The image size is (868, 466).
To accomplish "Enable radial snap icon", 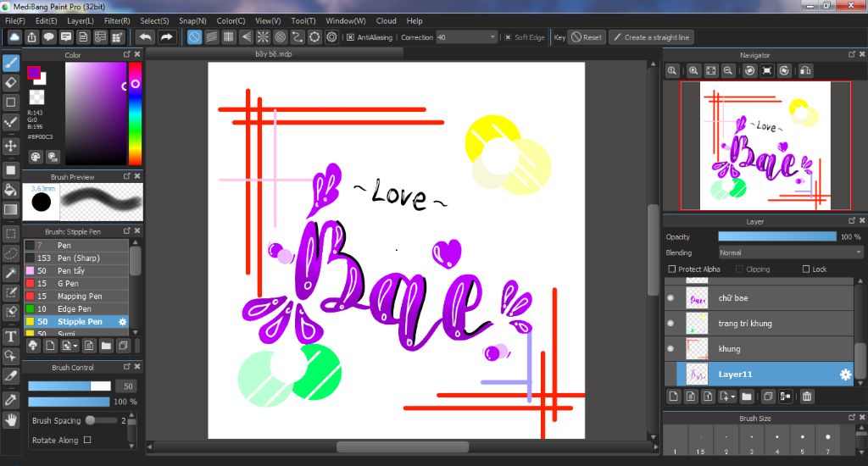I will tap(263, 37).
